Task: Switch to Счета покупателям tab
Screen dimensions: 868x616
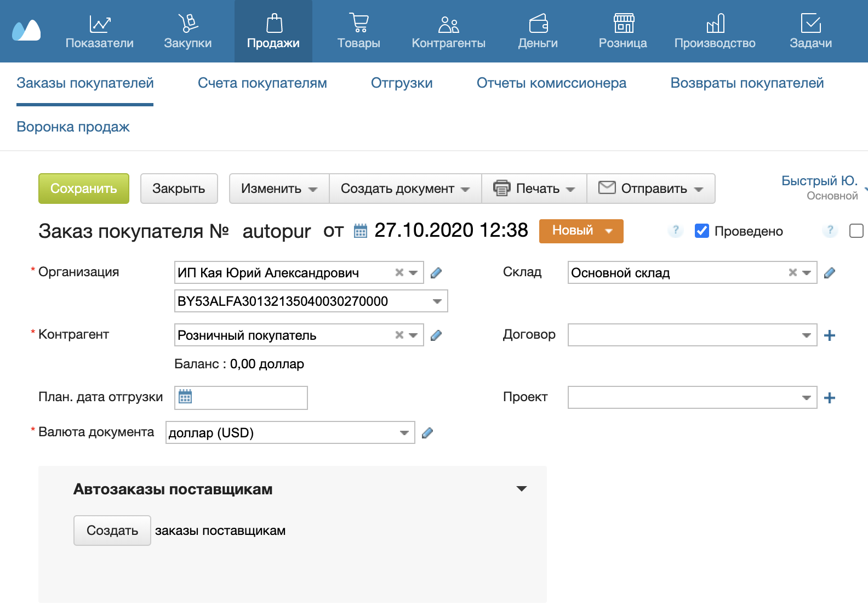Action: point(262,83)
